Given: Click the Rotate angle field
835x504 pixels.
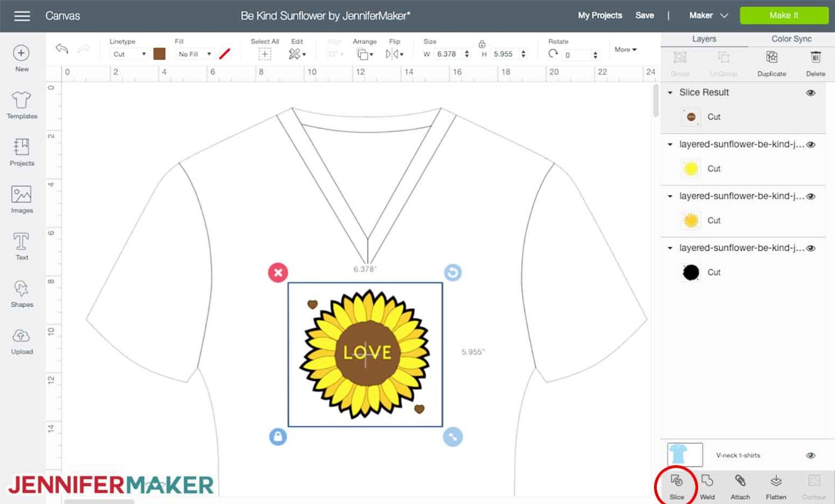Looking at the screenshot, I should [x=576, y=55].
